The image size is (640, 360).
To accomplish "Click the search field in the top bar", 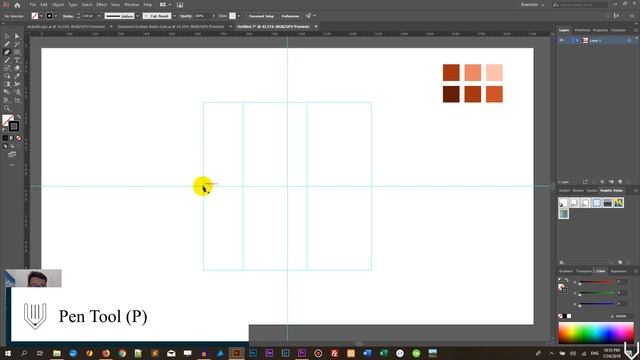I will 580,4.
